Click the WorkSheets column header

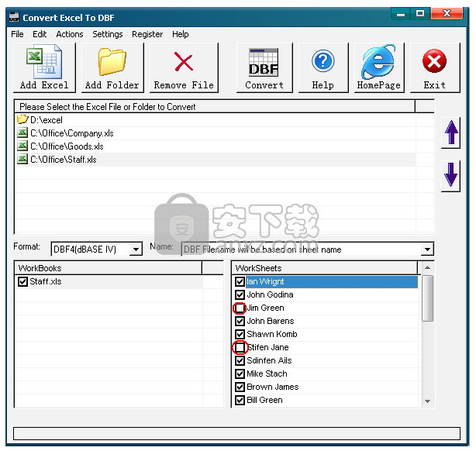[325, 268]
